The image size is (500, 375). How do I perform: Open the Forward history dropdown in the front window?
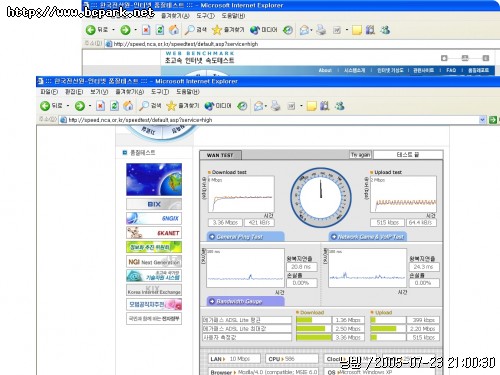coord(90,106)
